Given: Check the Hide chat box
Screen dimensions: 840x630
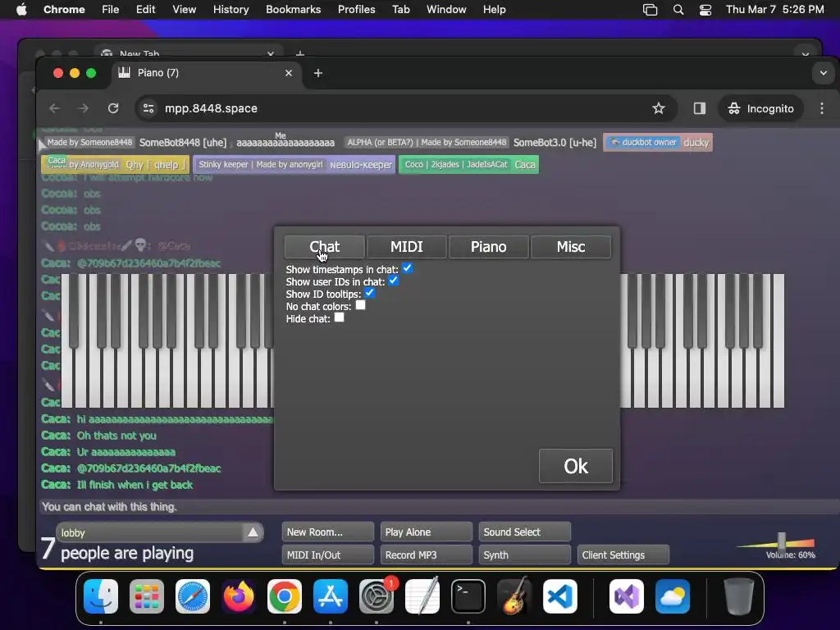Looking at the screenshot, I should pos(339,317).
